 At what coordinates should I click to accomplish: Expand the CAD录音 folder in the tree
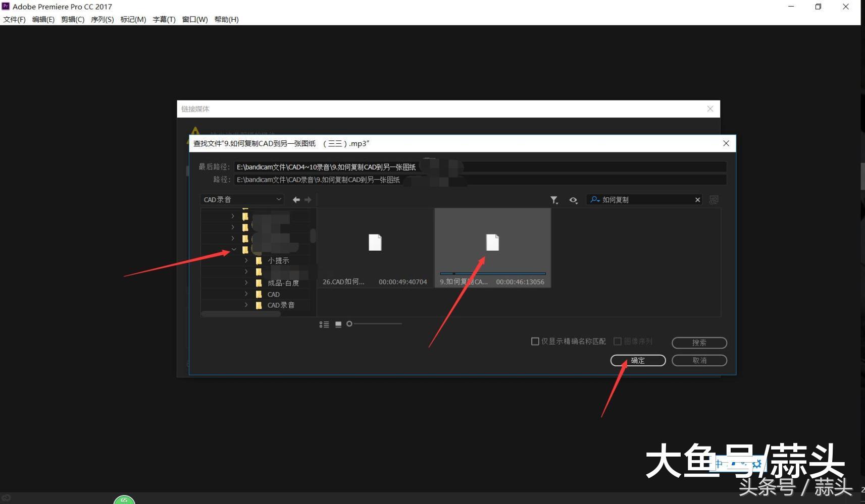(246, 305)
